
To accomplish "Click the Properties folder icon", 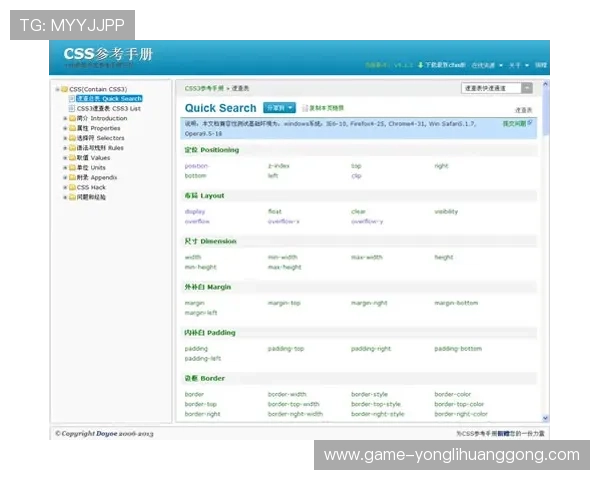I will click(72, 128).
